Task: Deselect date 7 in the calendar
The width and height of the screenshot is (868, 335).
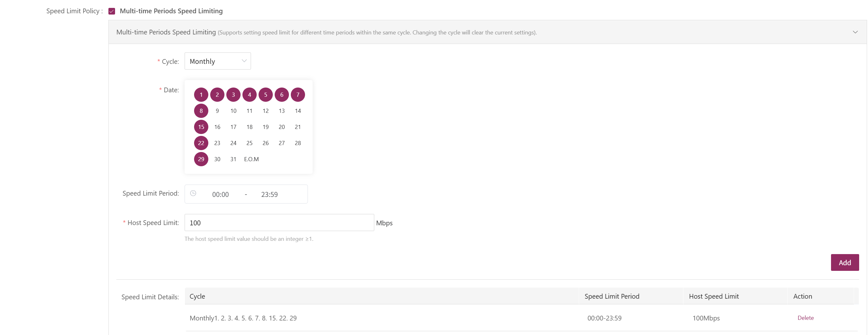Action: (x=298, y=95)
